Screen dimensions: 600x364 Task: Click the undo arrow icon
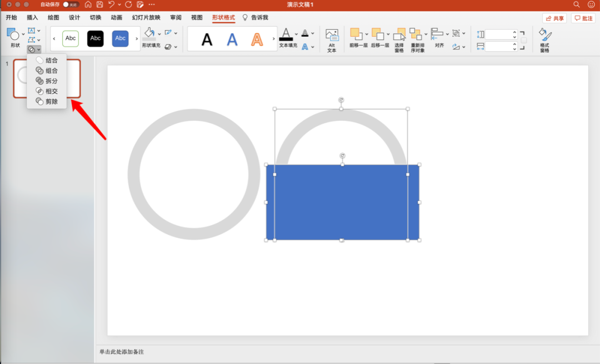[x=111, y=4]
